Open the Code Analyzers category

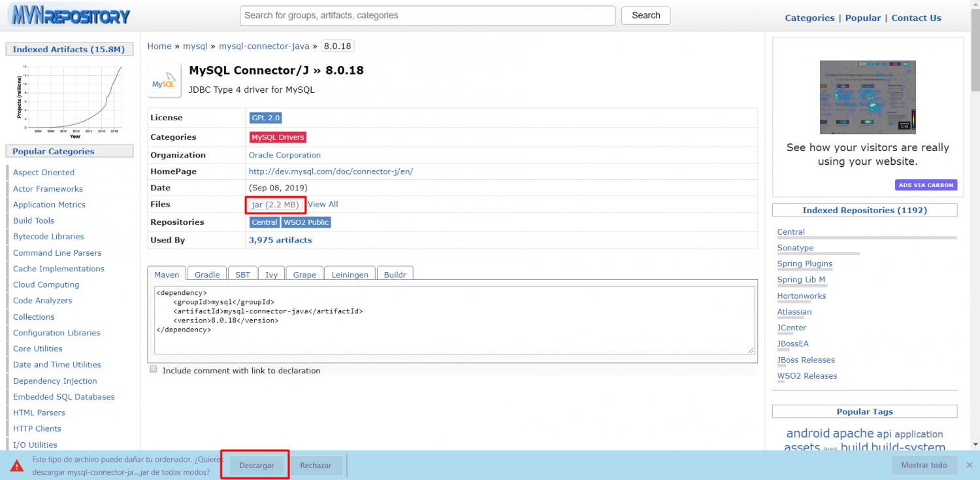42,301
